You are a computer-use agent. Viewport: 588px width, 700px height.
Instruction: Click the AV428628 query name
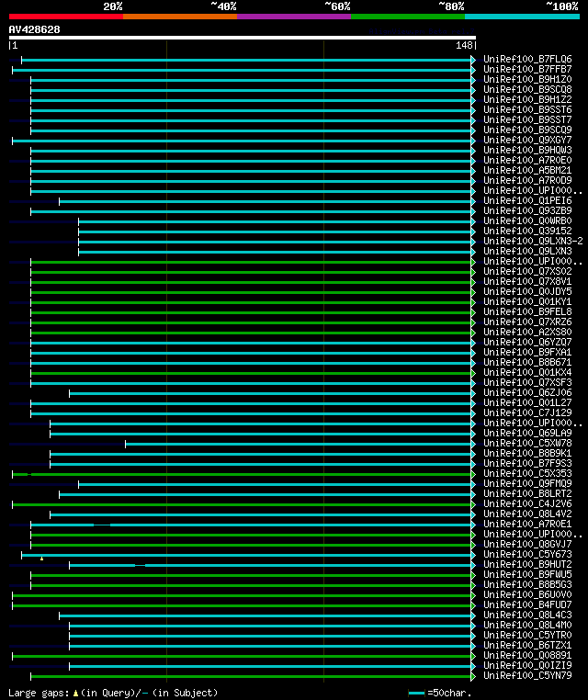tap(34, 30)
